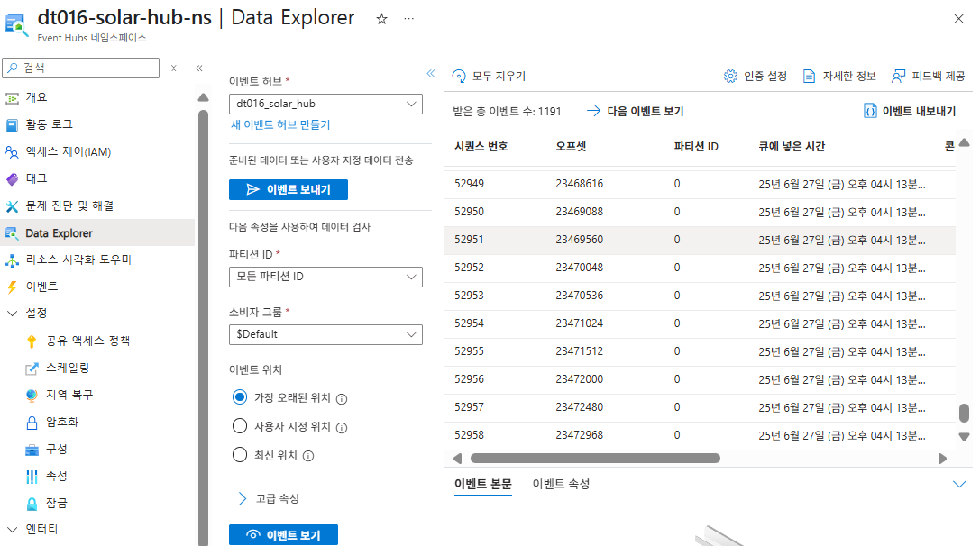Screen dimensions: 980x546
Task: Click the table horizontal scrollbar thumb
Action: tap(595, 459)
